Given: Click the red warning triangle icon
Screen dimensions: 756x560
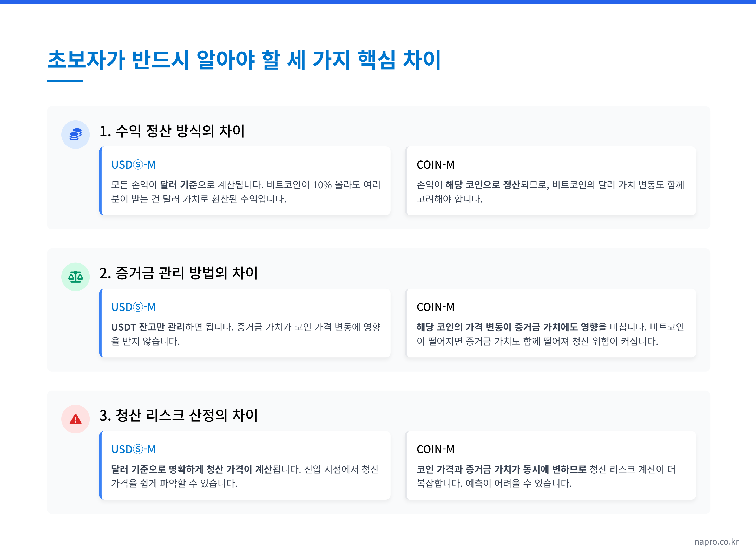Looking at the screenshot, I should point(75,419).
